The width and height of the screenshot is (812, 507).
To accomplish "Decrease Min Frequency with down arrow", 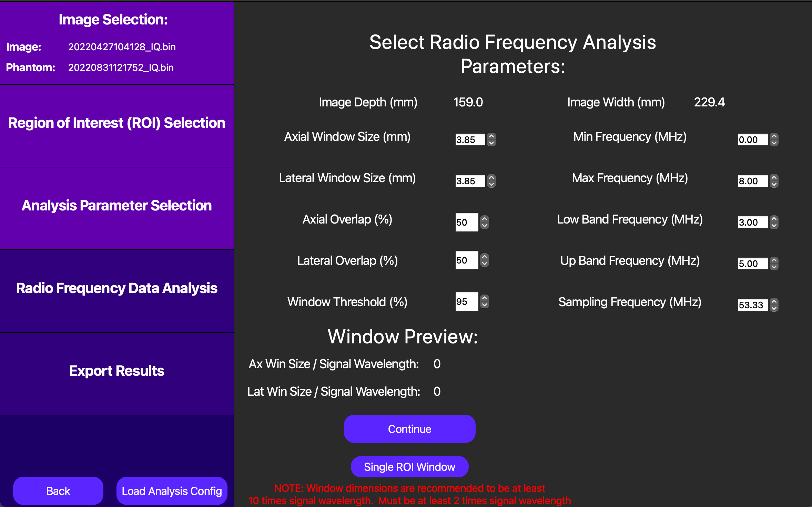I will point(774,143).
